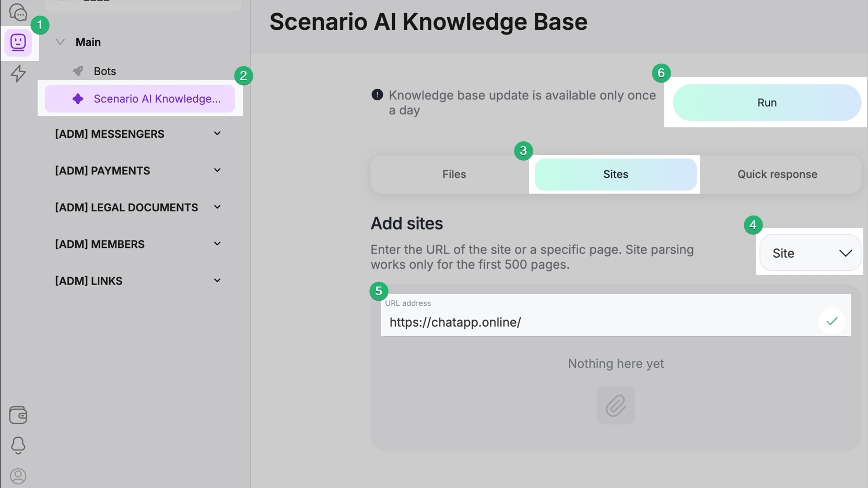868x488 pixels.
Task: Open the lightning bolt automation icon
Action: tap(18, 73)
